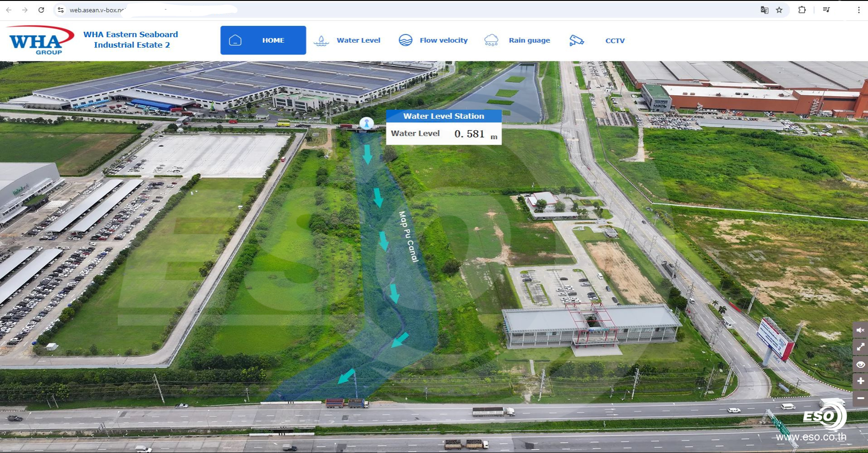This screenshot has width=868, height=453.
Task: Reload the page
Action: 41,10
